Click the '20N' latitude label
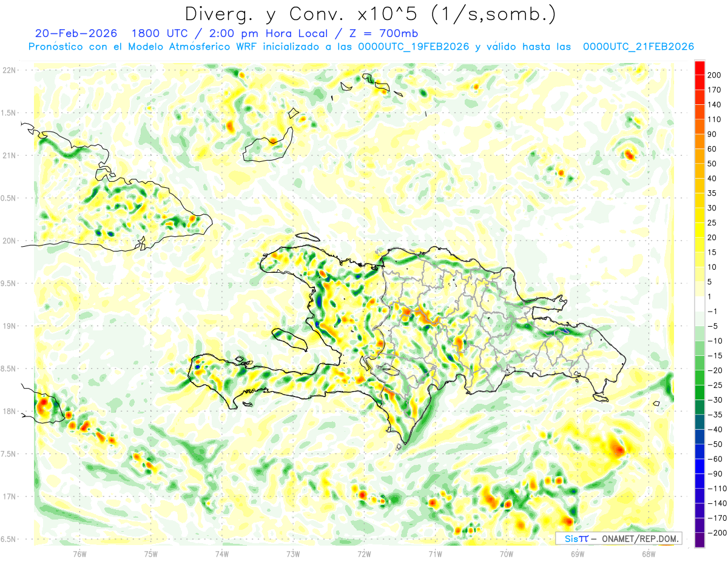Image resolution: width=728 pixels, height=562 pixels. (9, 241)
